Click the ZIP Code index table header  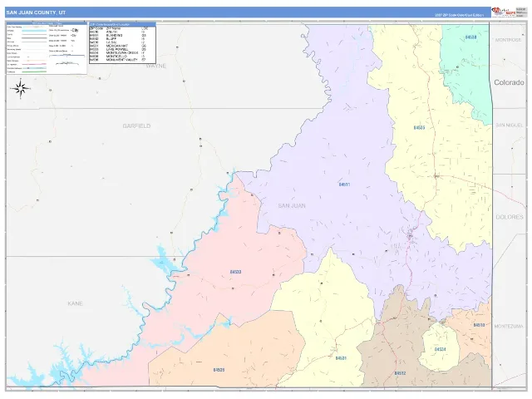pyautogui.click(x=122, y=24)
